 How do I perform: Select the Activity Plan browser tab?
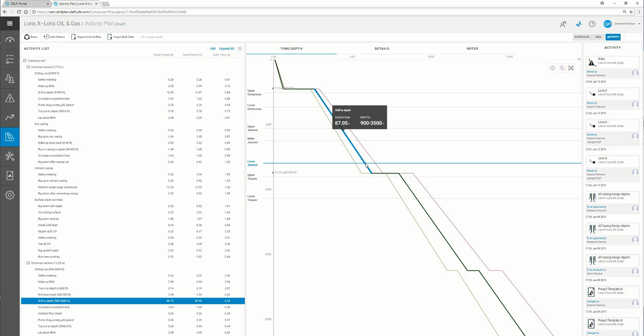[x=75, y=3]
